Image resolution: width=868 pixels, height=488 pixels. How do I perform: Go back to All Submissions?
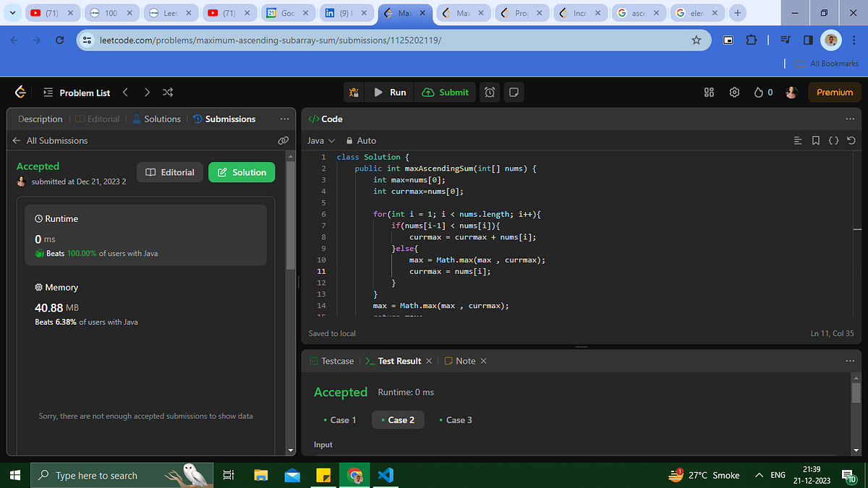tap(50, 140)
